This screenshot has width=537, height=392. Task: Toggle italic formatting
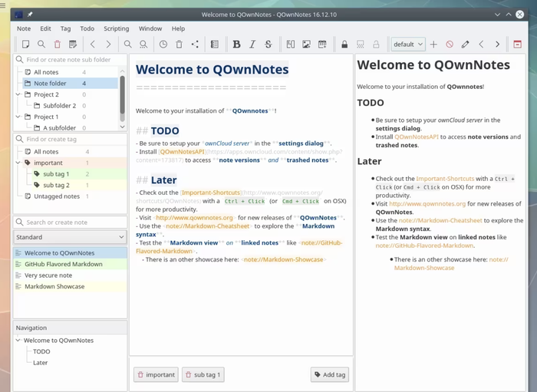(252, 44)
